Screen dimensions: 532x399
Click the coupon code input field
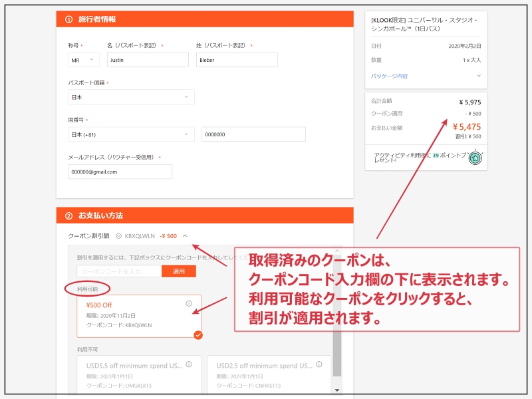point(119,271)
